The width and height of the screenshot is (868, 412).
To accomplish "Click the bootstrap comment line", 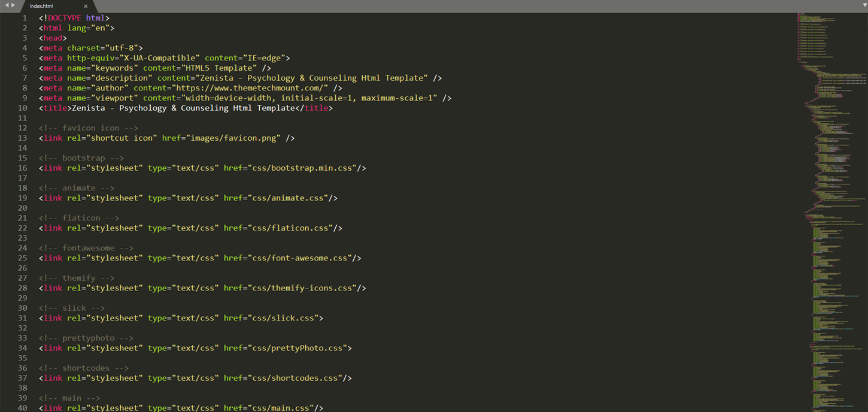I will click(x=81, y=158).
